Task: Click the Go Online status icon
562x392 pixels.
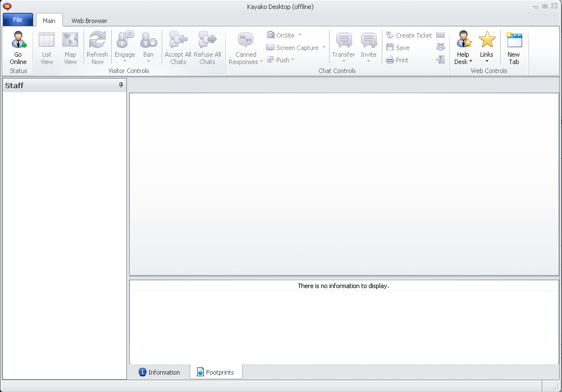Action: click(18, 42)
